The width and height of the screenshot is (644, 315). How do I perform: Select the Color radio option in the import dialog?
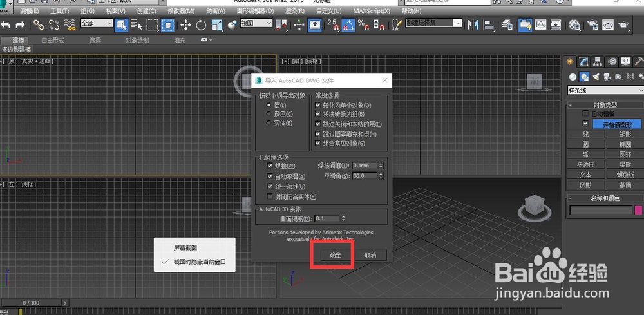pyautogui.click(x=269, y=114)
